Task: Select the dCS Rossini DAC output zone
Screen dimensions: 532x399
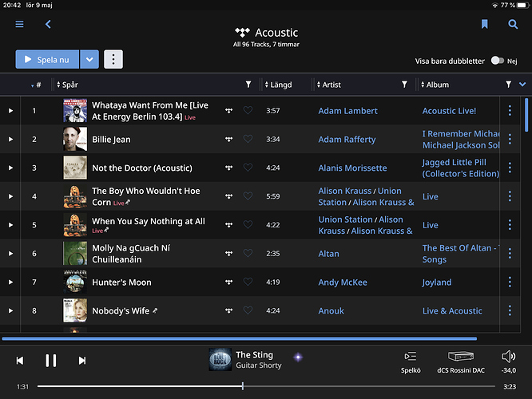Action: coord(461,362)
